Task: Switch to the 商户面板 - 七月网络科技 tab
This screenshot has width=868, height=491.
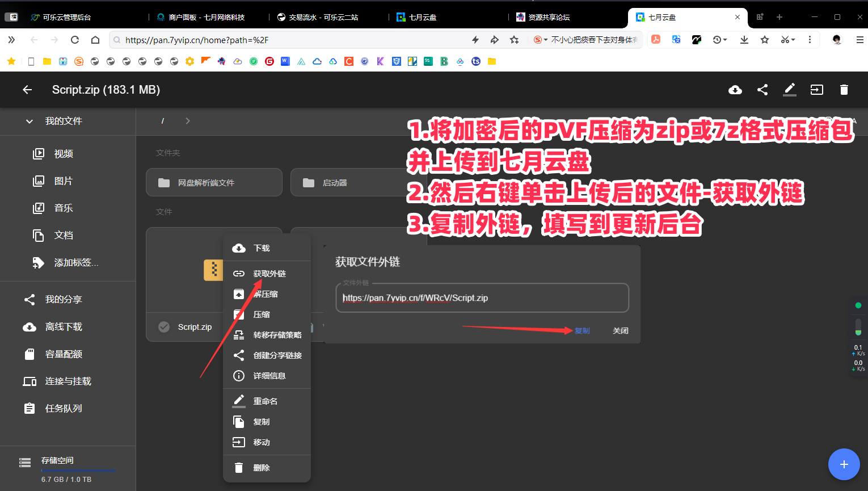Action: pos(201,17)
